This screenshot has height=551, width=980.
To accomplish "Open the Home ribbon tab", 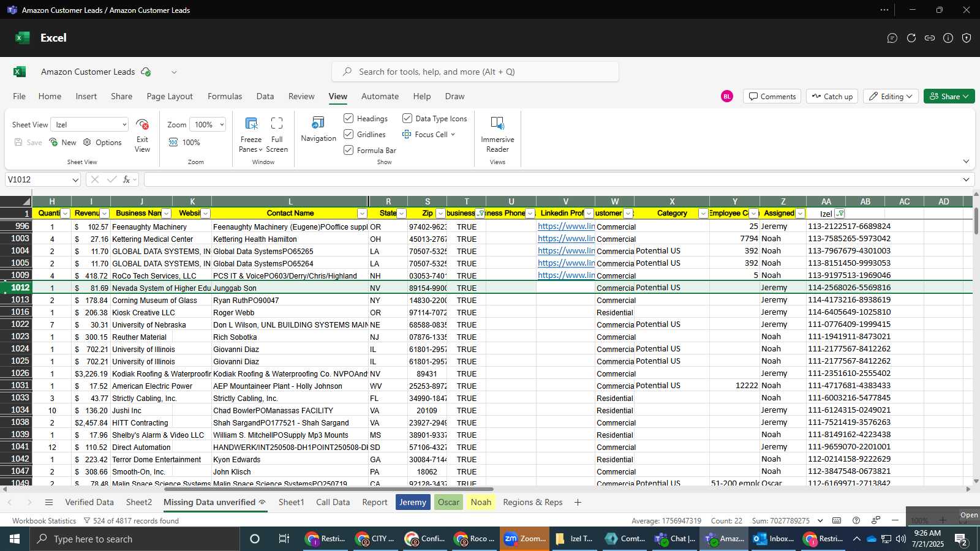I will pos(50,96).
